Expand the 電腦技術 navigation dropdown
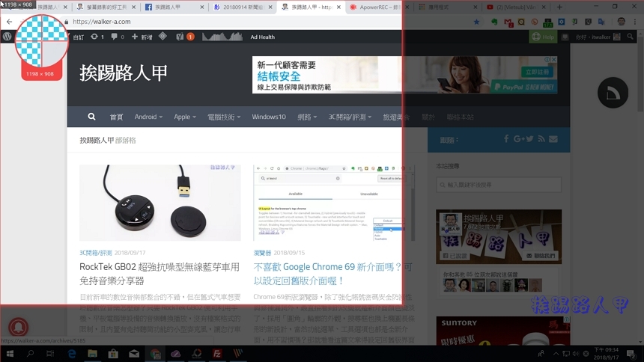Screen dimensions: 644x362 tap(224, 117)
